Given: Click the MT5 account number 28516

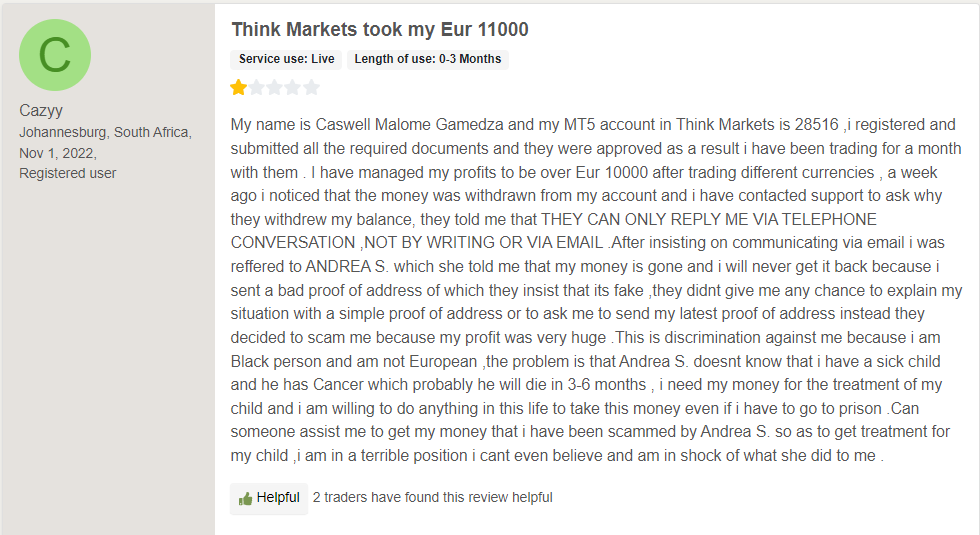Looking at the screenshot, I should (816, 124).
